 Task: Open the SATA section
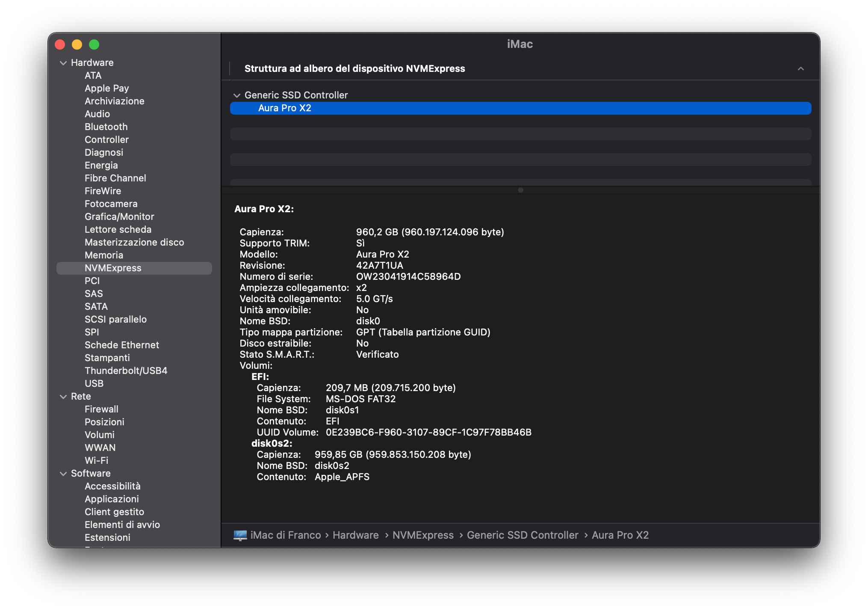tap(96, 306)
